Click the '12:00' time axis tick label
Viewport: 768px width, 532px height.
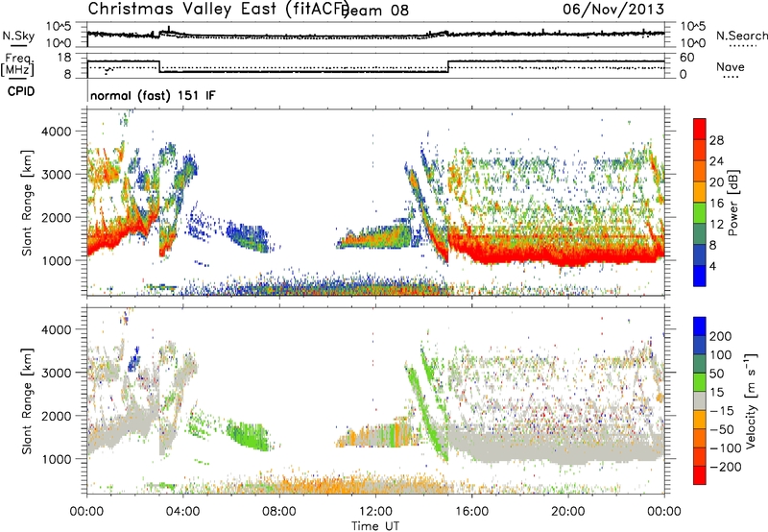coord(375,512)
